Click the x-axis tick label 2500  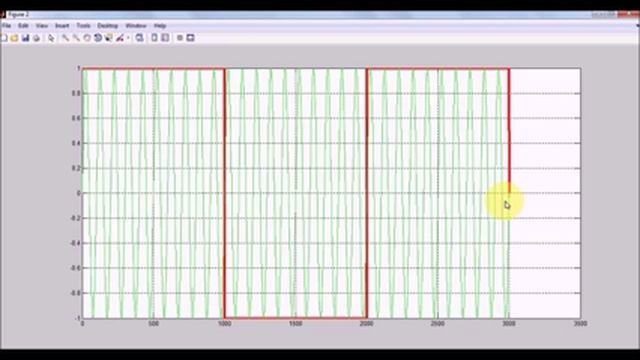click(438, 324)
